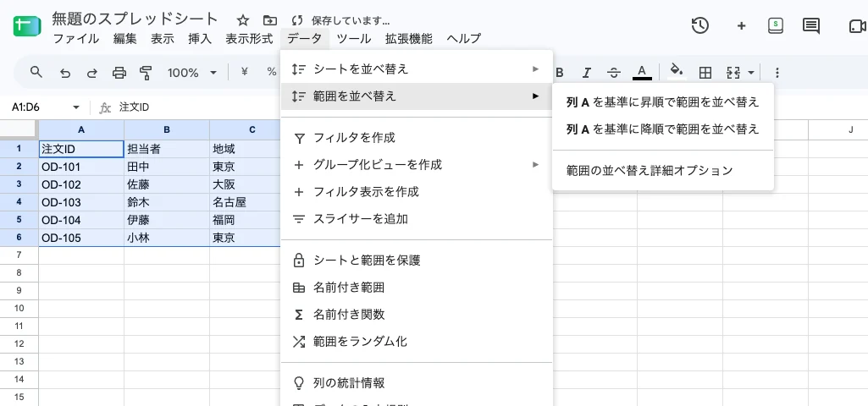Format as currency with yen icon
Image resolution: width=868 pixels, height=406 pixels.
244,71
